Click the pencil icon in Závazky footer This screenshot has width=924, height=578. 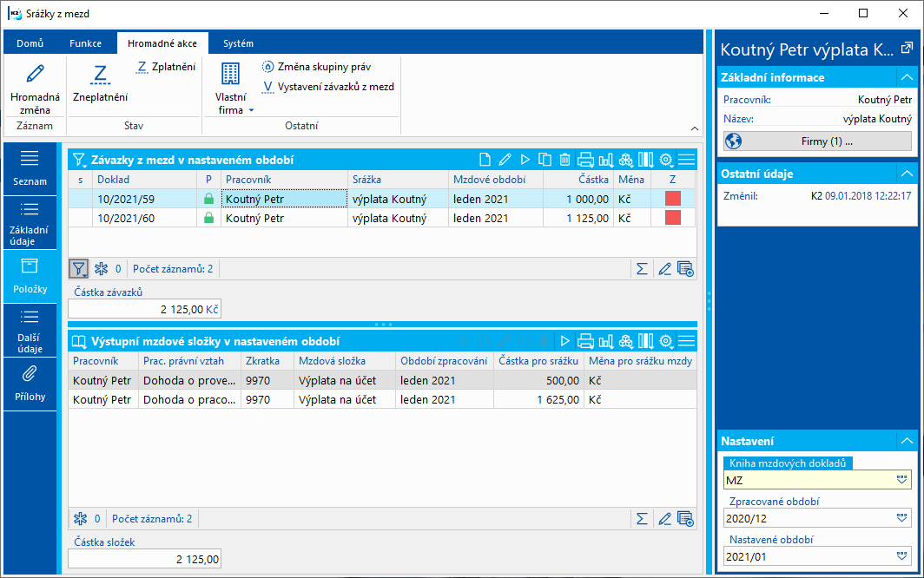coord(664,269)
